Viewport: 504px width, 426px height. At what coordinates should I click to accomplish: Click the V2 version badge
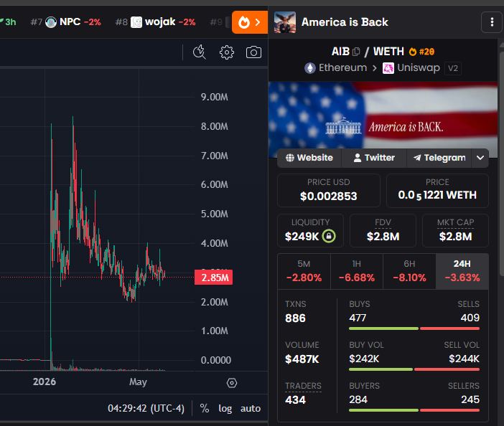click(x=452, y=68)
